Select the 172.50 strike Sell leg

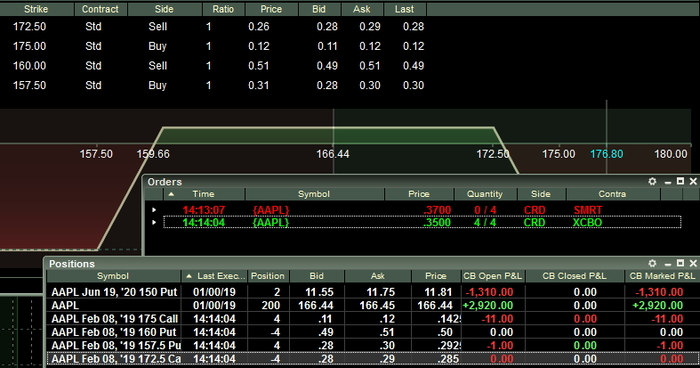(213, 27)
